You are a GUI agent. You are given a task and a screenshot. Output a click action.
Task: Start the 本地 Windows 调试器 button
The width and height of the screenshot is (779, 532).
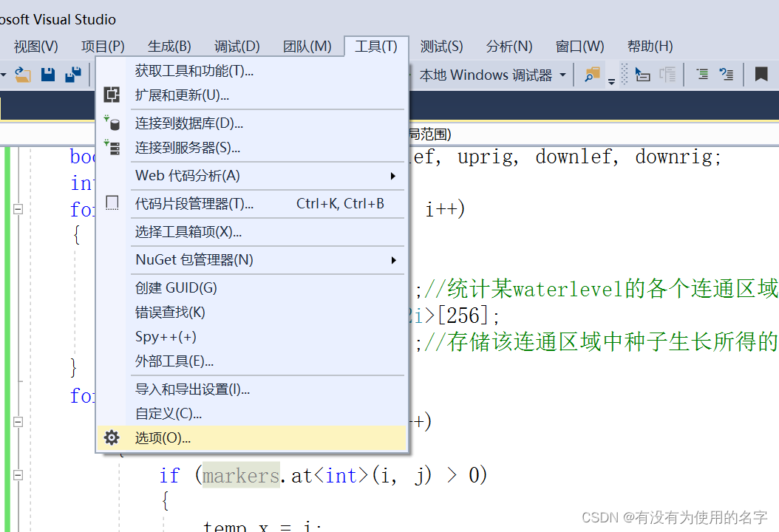(485, 75)
